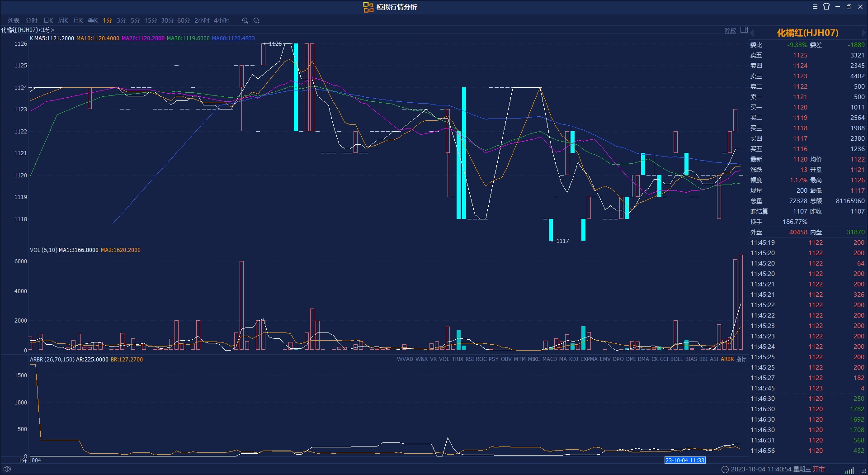
Task: Select the KDJ indicator
Action: click(x=573, y=359)
